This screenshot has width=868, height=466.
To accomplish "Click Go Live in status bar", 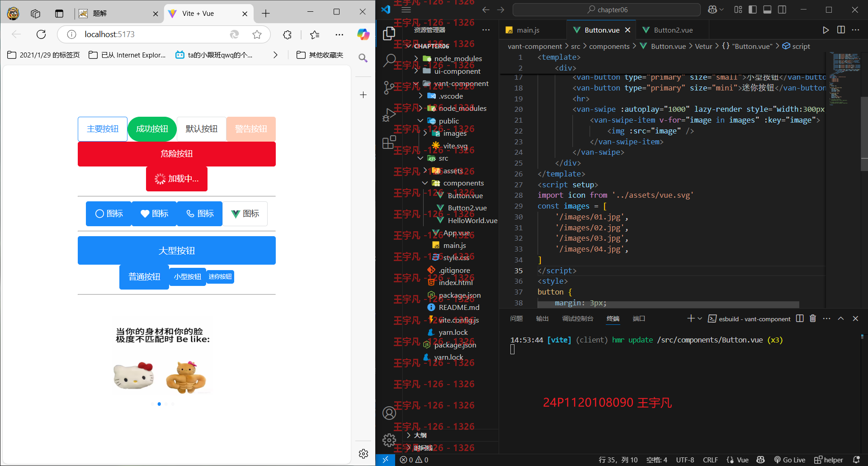I will pyautogui.click(x=790, y=460).
